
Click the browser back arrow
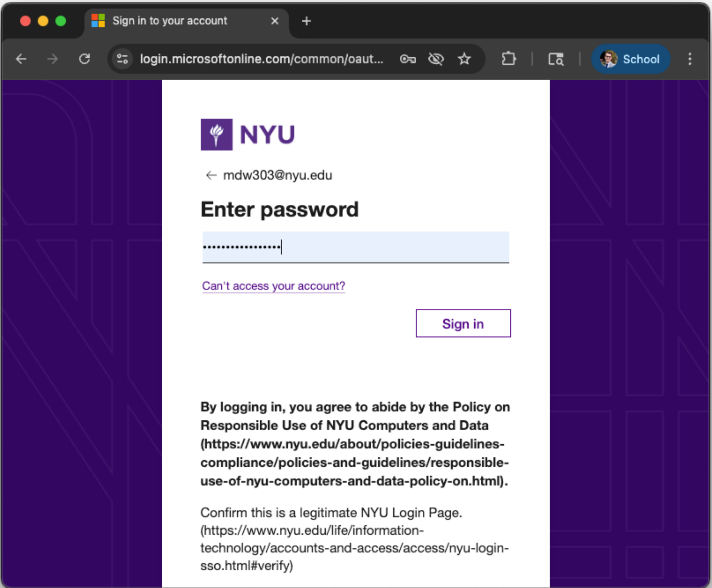point(22,59)
